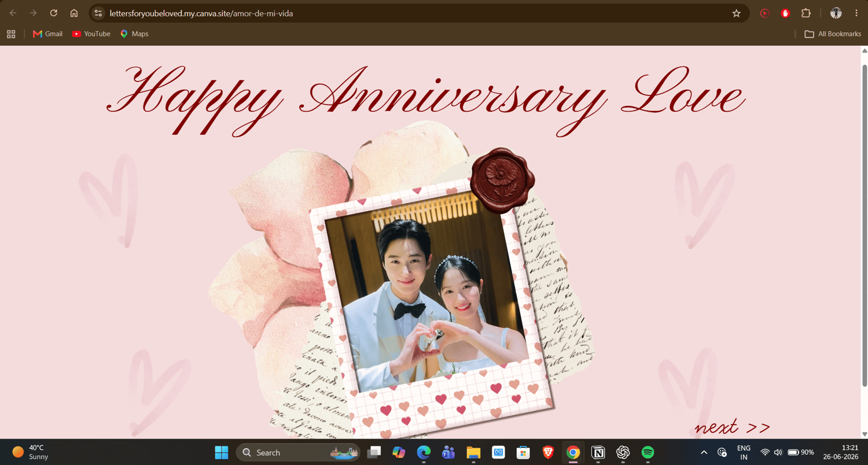The width and height of the screenshot is (868, 465).
Task: Bookmark this page with the star icon
Action: 736,13
